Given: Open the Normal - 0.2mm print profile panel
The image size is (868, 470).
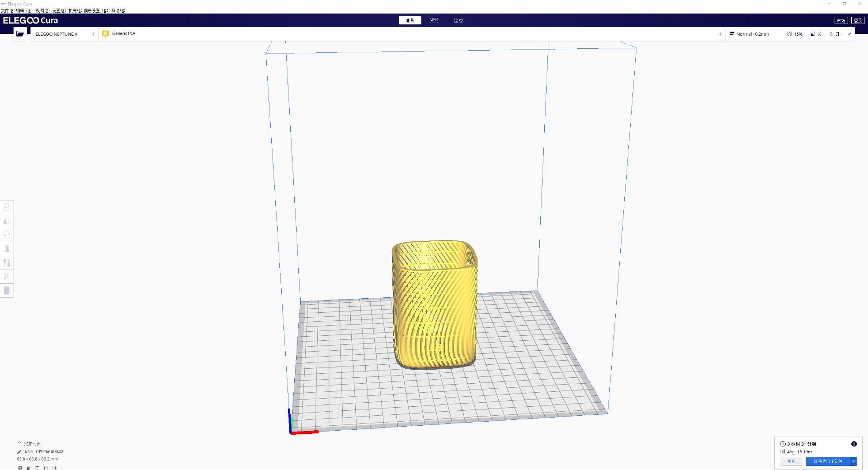Looking at the screenshot, I should coord(752,34).
